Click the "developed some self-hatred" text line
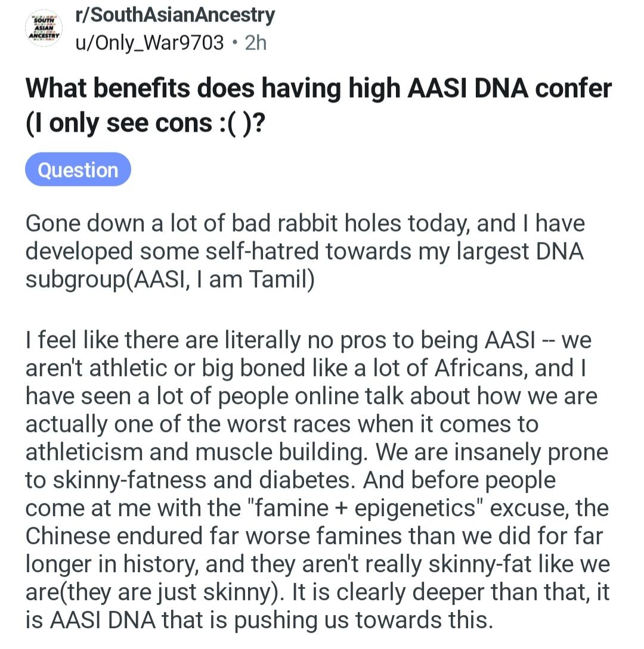This screenshot has width=644, height=649. coord(304,251)
